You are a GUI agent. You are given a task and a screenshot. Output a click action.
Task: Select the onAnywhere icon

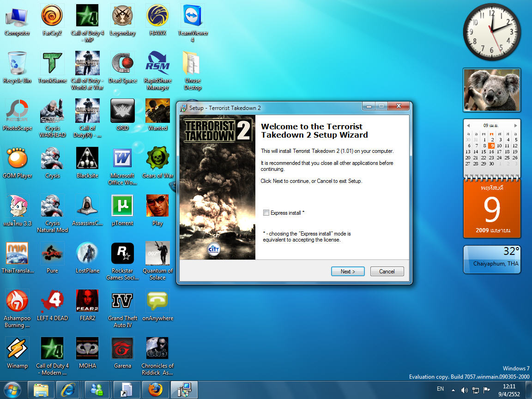(x=157, y=305)
